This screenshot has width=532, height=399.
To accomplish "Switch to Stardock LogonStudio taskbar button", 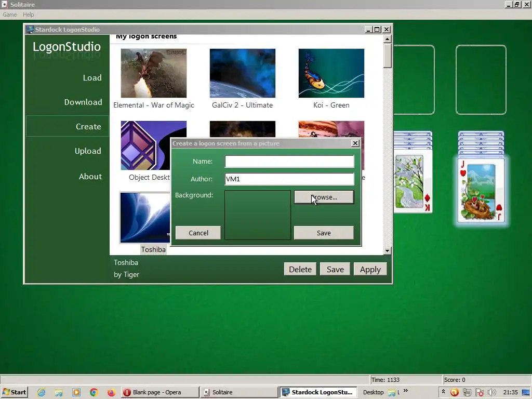I will [318, 392].
